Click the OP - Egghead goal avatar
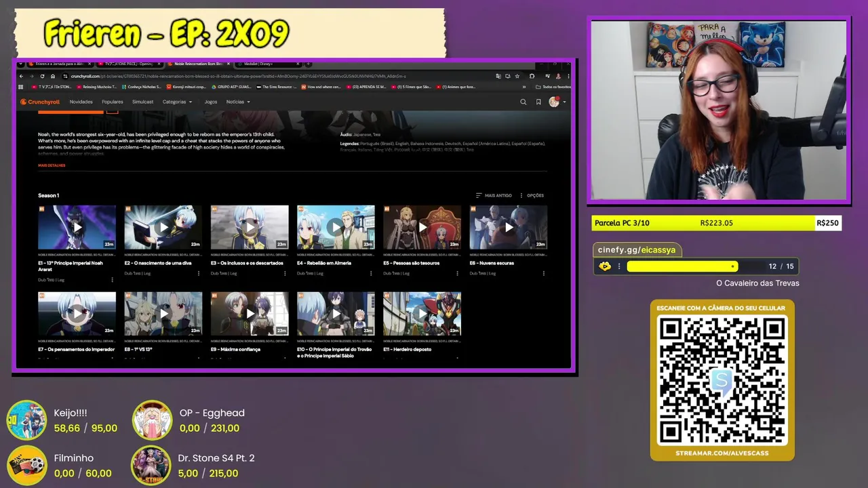The height and width of the screenshot is (488, 868). [x=152, y=420]
